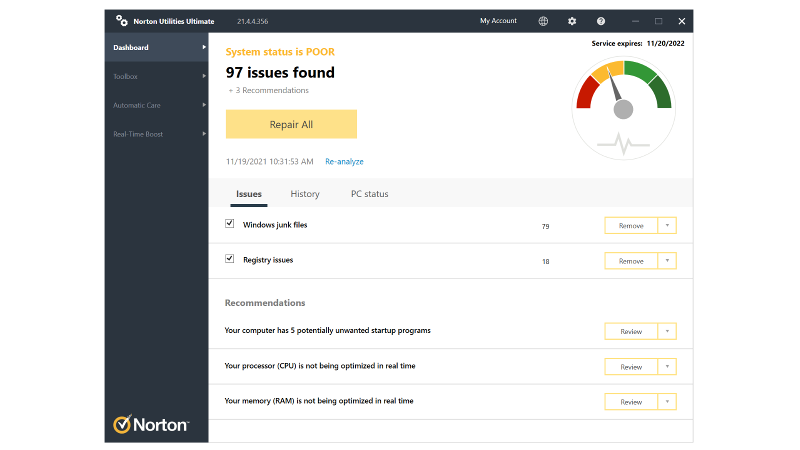Review RAM real-time optimization recommendation

pos(631,402)
